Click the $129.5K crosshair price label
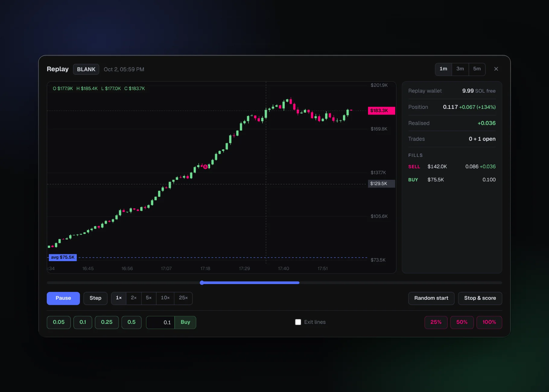The width and height of the screenshot is (549, 392). [381, 184]
